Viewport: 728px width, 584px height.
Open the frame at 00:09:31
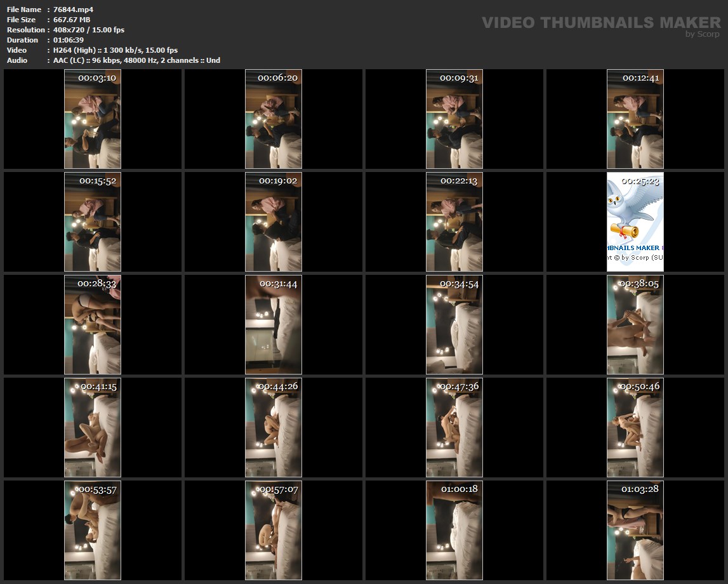click(x=454, y=119)
